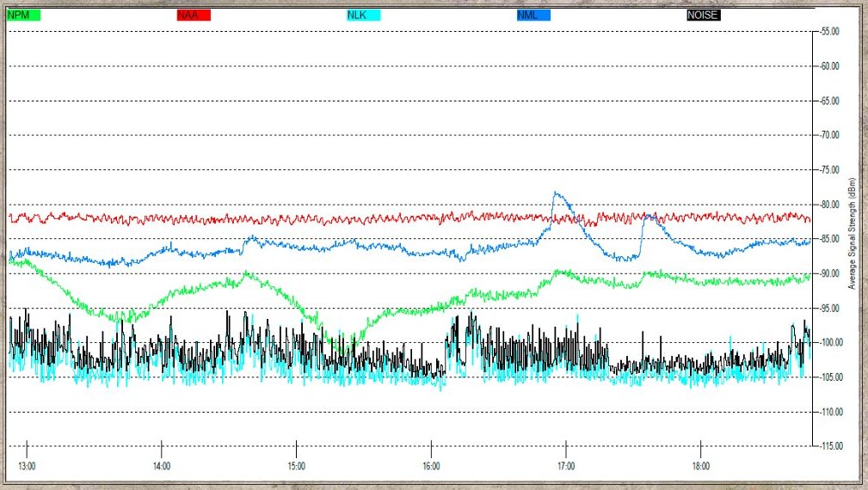
Task: Click the second blue NML peak after 17:30
Action: click(647, 216)
